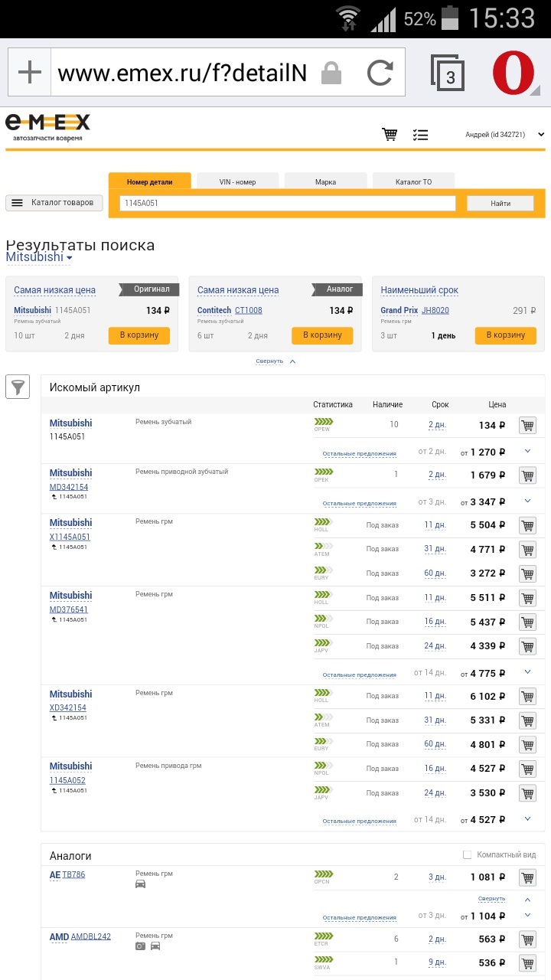
Task: Open the checklist orders icon in header
Action: tap(420, 135)
